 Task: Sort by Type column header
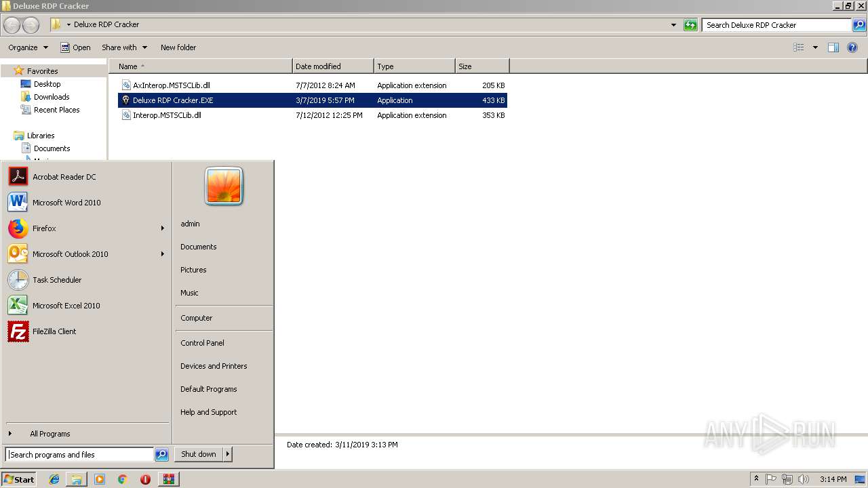tap(414, 66)
